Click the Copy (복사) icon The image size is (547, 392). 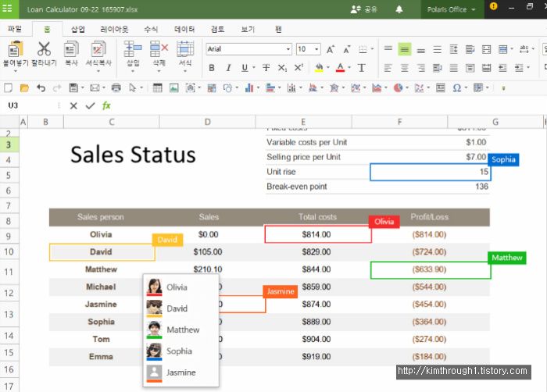(71, 49)
